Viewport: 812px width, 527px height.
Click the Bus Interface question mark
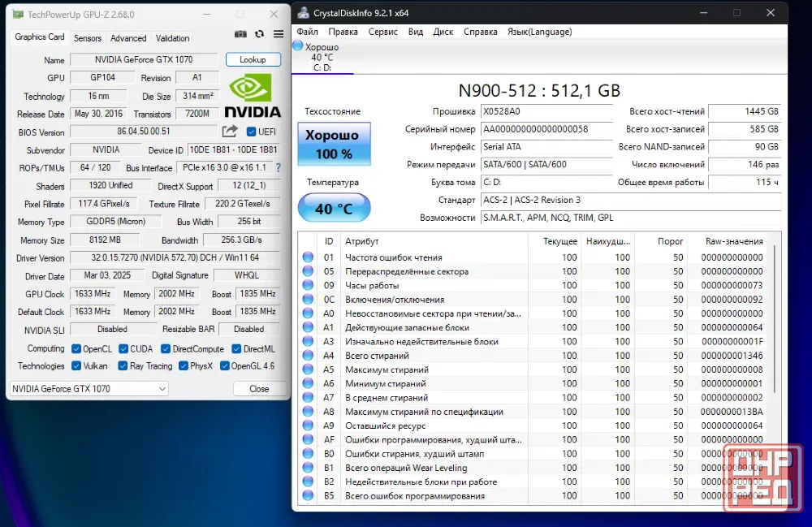[279, 168]
